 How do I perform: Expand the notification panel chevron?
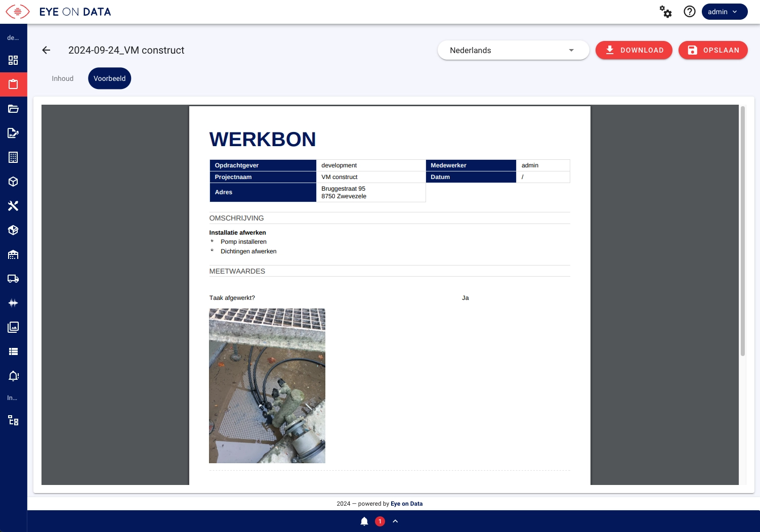(x=395, y=521)
